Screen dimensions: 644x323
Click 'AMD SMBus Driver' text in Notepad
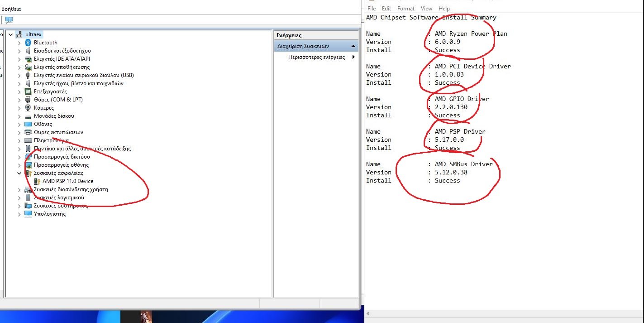click(x=464, y=164)
